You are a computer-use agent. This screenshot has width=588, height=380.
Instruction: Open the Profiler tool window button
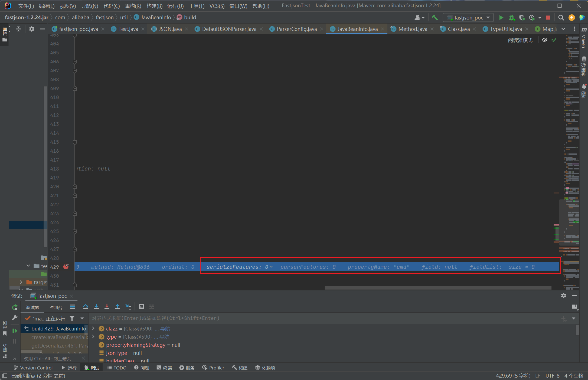[x=213, y=368]
